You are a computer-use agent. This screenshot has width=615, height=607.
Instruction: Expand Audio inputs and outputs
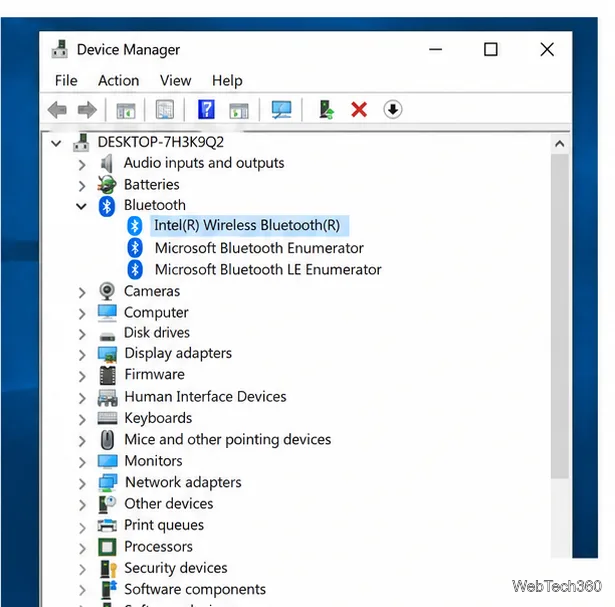[x=82, y=165]
